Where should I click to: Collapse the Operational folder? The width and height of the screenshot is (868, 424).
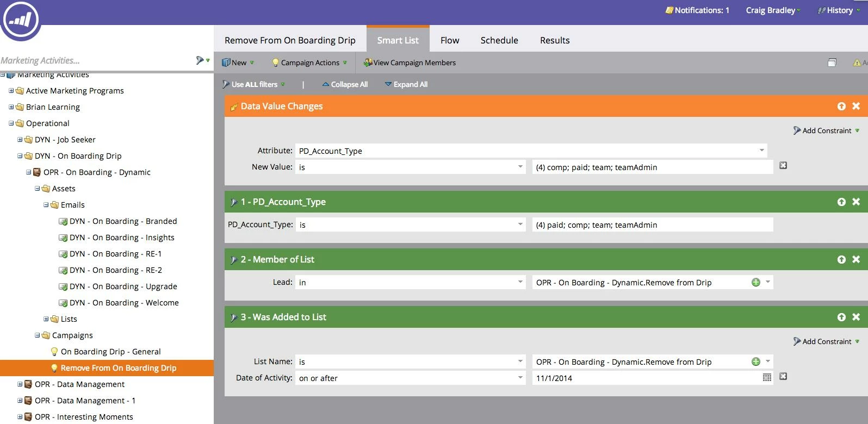11,123
